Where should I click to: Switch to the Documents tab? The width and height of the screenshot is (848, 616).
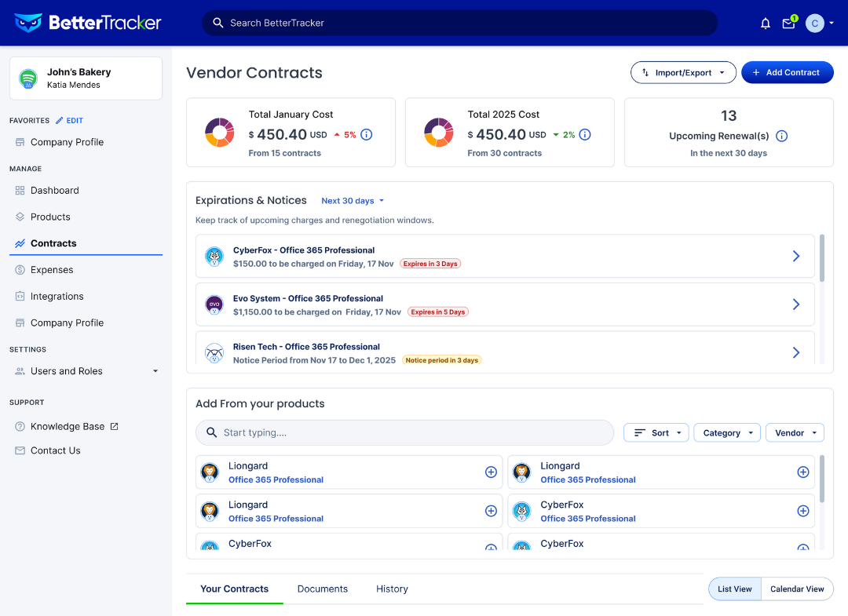(x=323, y=589)
